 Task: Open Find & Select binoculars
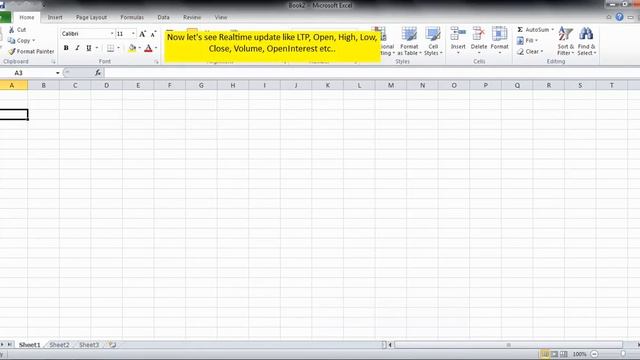click(x=587, y=41)
